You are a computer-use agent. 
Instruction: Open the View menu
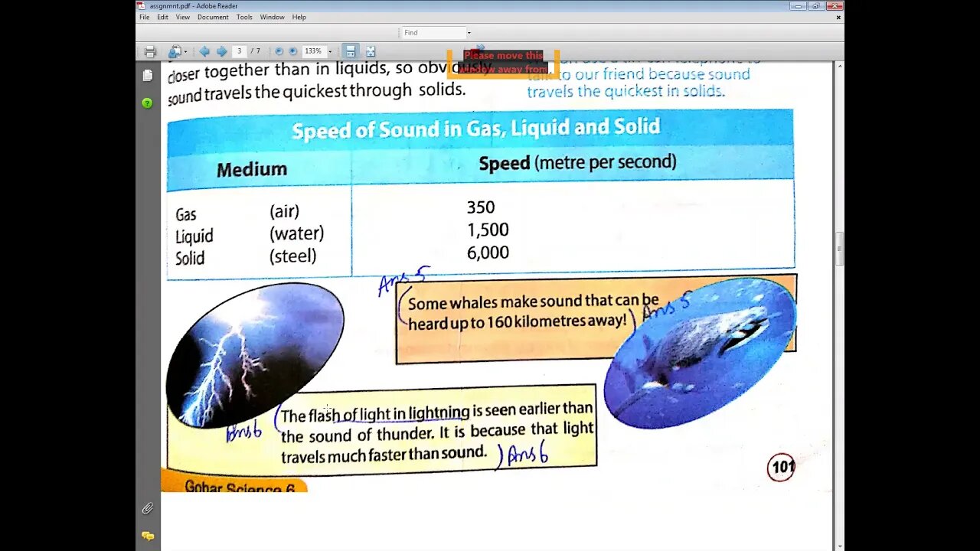pos(183,17)
